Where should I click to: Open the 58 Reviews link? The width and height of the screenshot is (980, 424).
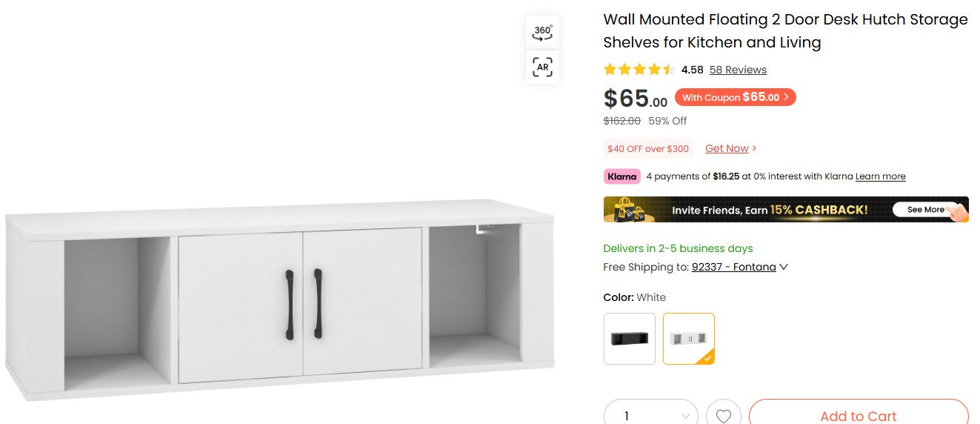point(738,70)
